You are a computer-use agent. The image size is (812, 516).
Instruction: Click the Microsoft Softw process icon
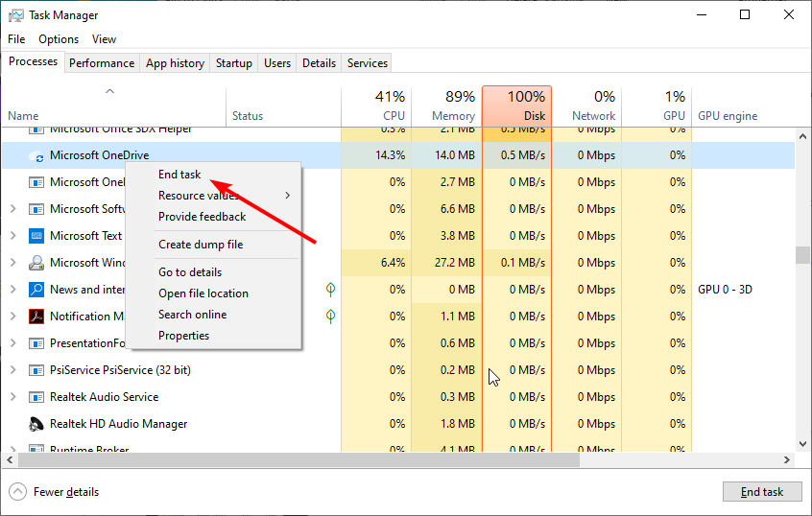[36, 209]
